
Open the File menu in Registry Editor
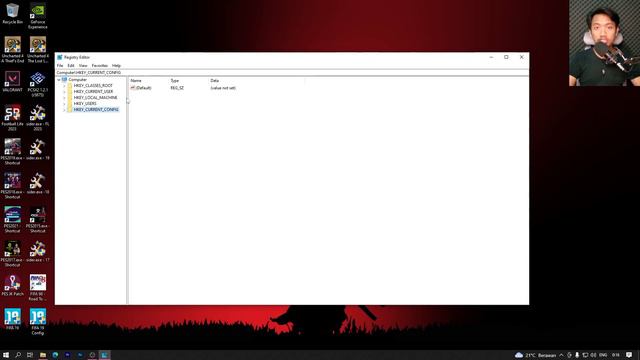[60, 65]
